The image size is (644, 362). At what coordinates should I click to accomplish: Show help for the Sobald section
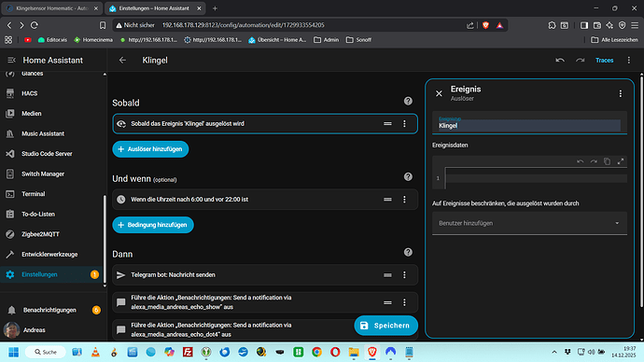tap(408, 101)
